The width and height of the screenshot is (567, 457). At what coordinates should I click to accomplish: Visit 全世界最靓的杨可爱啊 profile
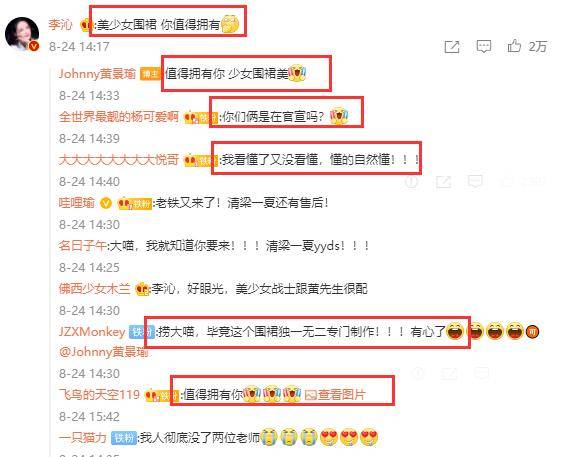[x=119, y=117]
